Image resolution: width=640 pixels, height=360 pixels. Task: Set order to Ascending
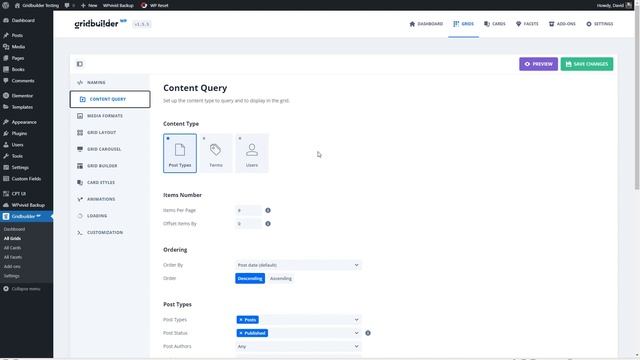(281, 278)
